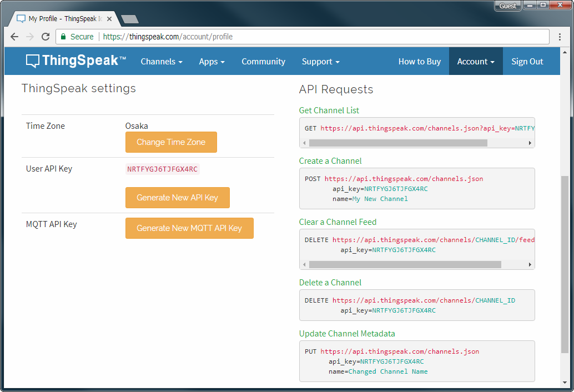Click the Get Channel List heading
Viewport: 574px width, 392px height.
point(329,110)
